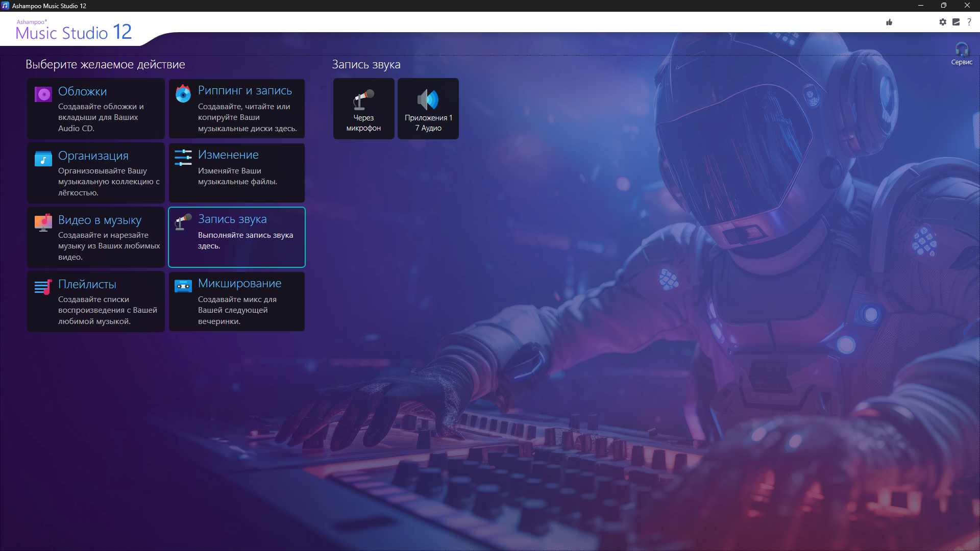Viewport: 980px width, 551px height.
Task: Click the Organization (Организация) music folder icon
Action: 43,159
